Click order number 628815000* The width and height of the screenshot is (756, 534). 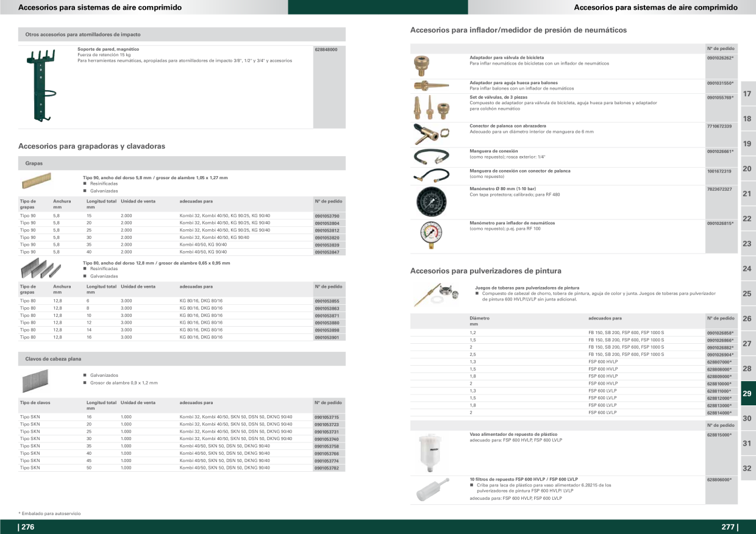tap(719, 435)
